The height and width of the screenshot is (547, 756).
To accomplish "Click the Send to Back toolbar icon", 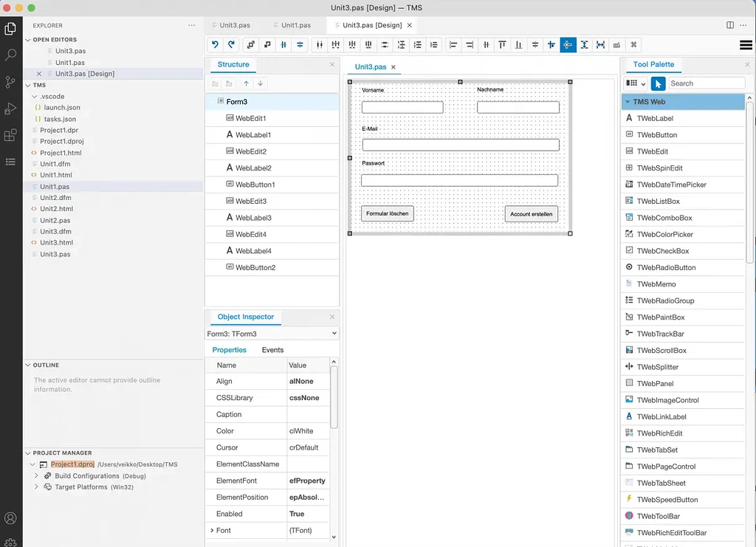I will [267, 45].
